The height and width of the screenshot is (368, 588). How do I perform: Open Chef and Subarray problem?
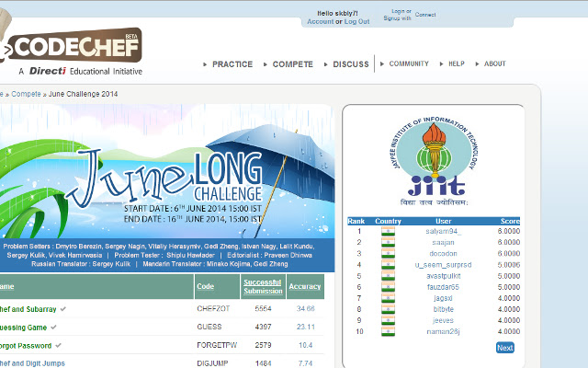pos(28,309)
